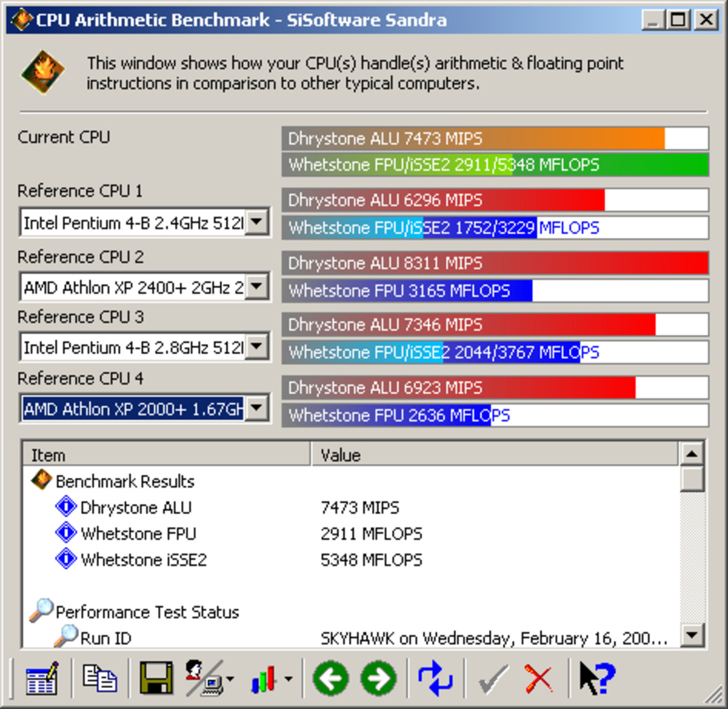Click Current CPU Whetstone 2911/5348 green bar

click(495, 164)
